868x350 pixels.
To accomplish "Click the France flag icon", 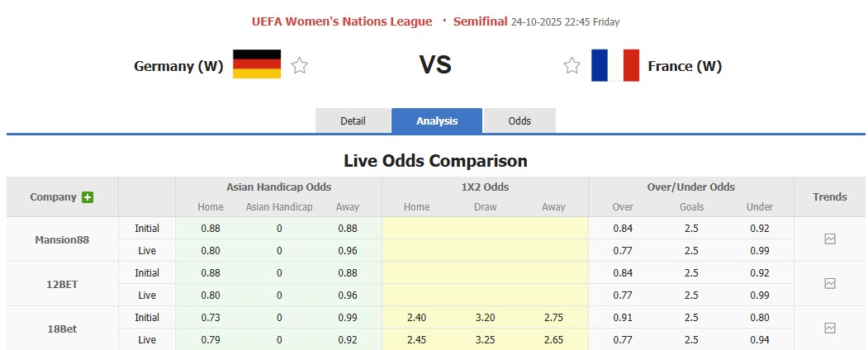I will pyautogui.click(x=615, y=65).
